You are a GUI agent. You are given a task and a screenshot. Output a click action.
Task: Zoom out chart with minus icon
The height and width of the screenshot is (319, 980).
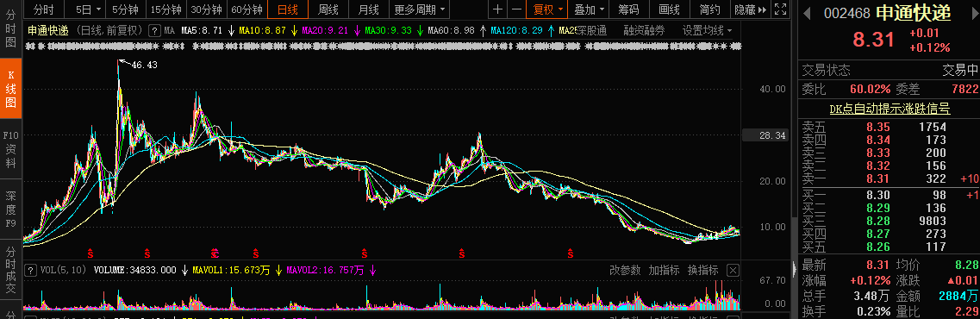click(x=516, y=9)
